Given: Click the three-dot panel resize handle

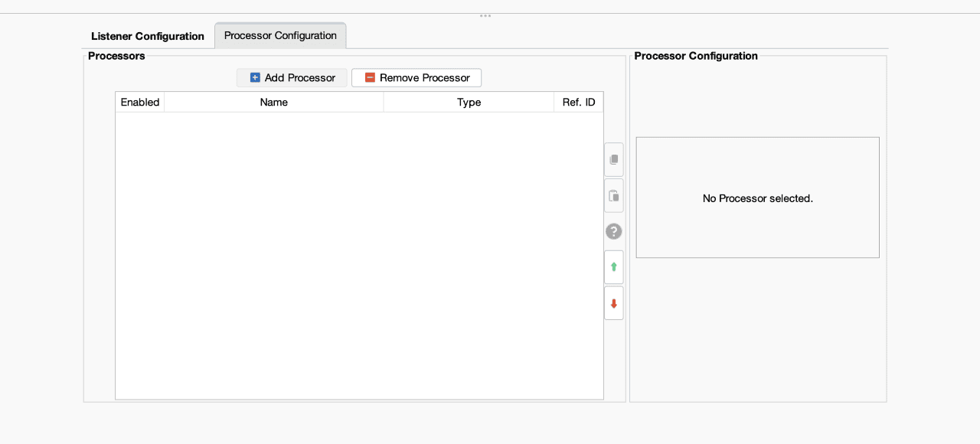Looking at the screenshot, I should coord(485,15).
